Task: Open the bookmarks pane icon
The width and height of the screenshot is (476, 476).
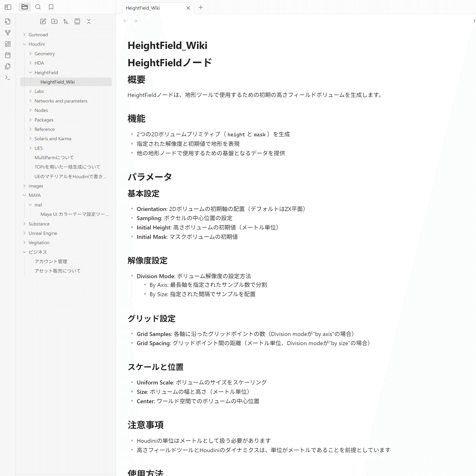Action: [x=51, y=7]
